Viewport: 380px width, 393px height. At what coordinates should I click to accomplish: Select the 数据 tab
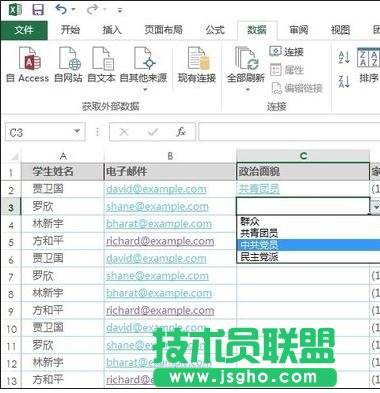coord(257,30)
